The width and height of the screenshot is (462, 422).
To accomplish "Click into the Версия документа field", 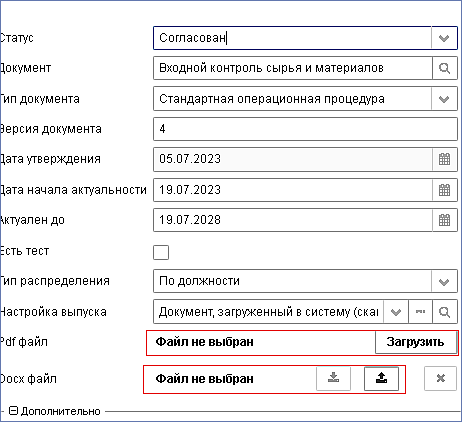I will (x=305, y=129).
